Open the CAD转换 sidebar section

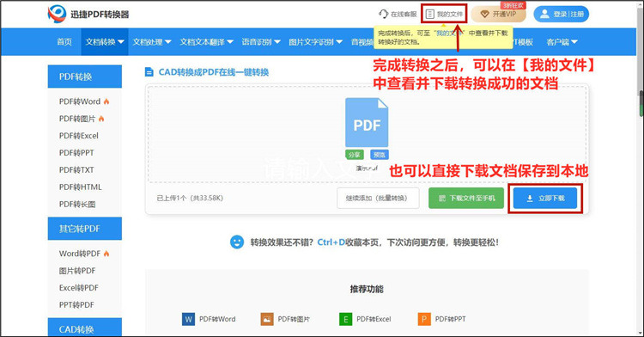[85, 328]
